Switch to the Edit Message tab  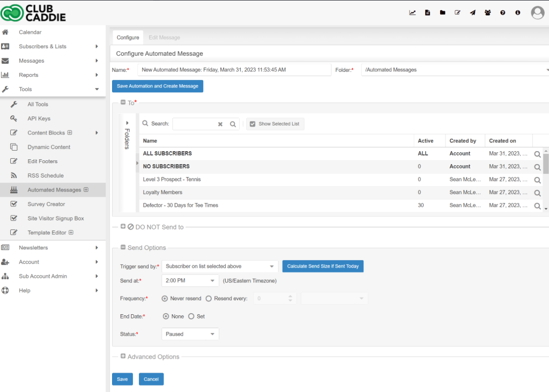164,38
